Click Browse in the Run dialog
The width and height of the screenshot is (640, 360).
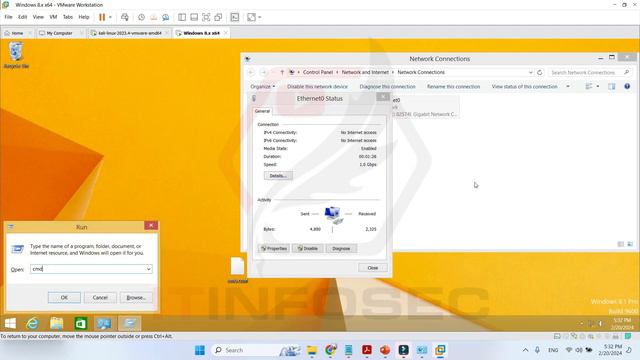(136, 298)
